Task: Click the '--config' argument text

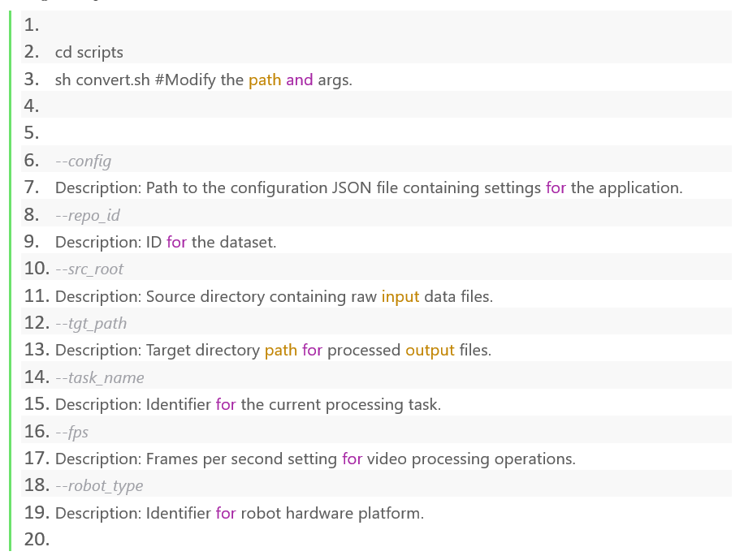Action: [x=83, y=162]
